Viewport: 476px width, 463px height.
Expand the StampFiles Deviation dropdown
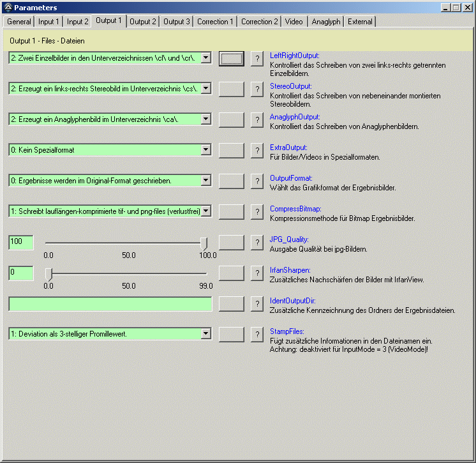[x=205, y=333]
